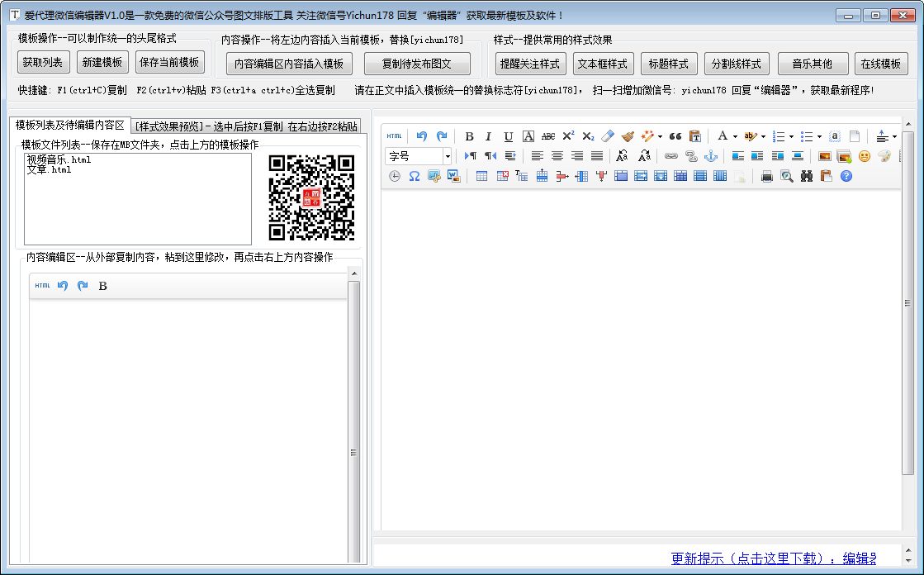Click the first-line indent icon
Image resolution: width=924 pixels, height=575 pixels.
coord(510,155)
